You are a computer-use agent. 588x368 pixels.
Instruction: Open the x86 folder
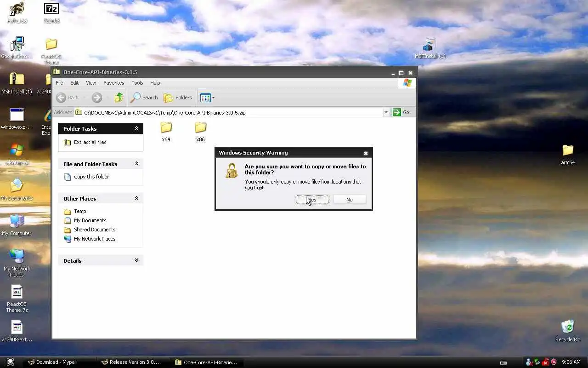click(x=200, y=132)
